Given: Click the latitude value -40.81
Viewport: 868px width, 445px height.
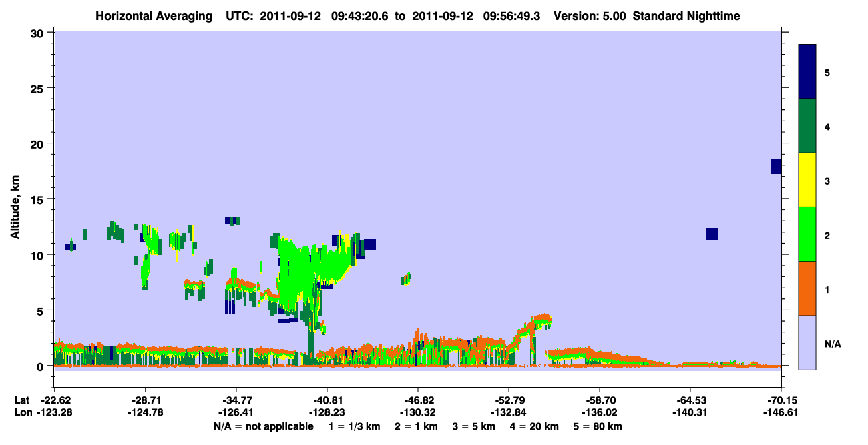Looking at the screenshot, I should (x=327, y=400).
